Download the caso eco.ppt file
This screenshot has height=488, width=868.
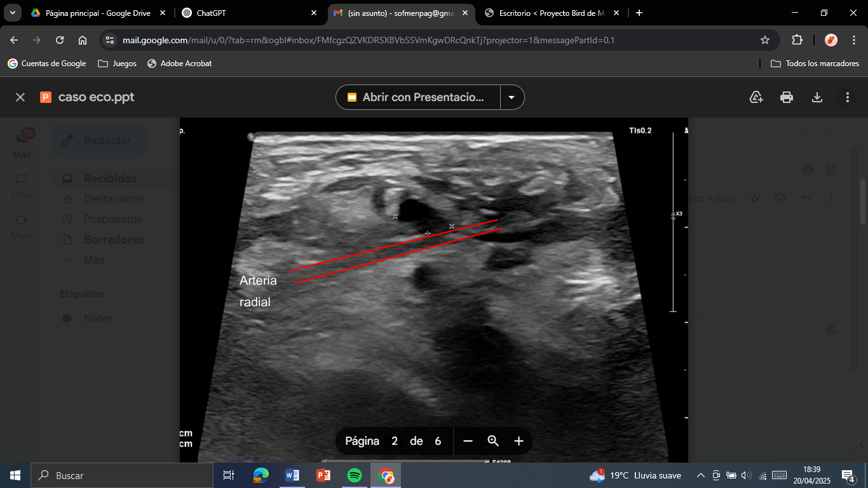pyautogui.click(x=817, y=97)
